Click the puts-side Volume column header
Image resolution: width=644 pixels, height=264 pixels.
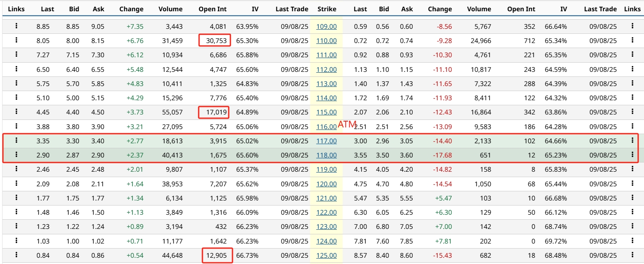point(479,9)
